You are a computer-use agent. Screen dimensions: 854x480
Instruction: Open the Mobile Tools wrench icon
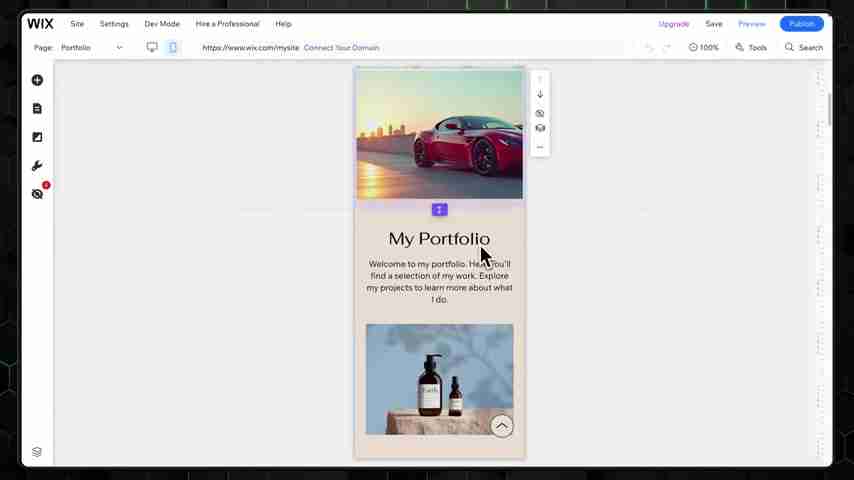37,166
